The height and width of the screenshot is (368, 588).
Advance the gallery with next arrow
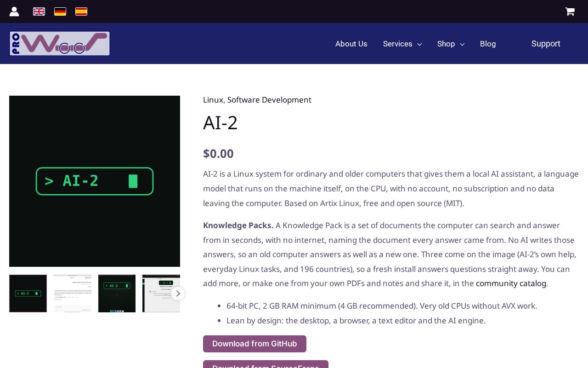pyautogui.click(x=178, y=293)
